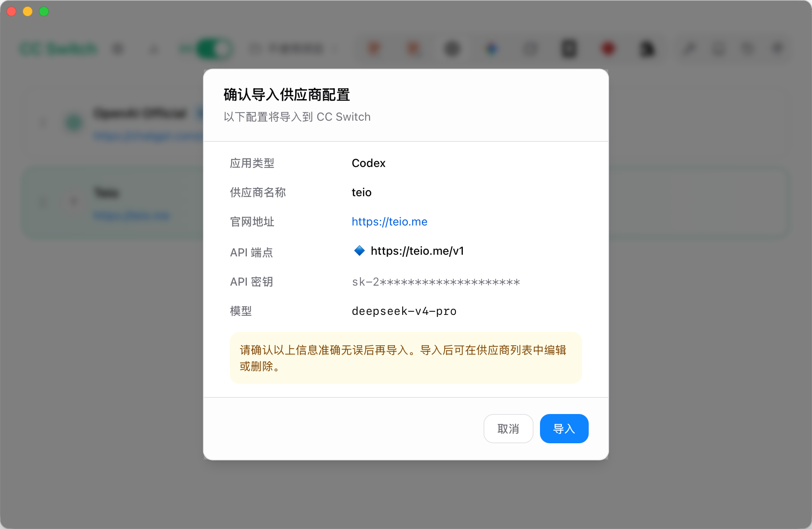
Task: Click the 模型 label
Action: coord(241,311)
